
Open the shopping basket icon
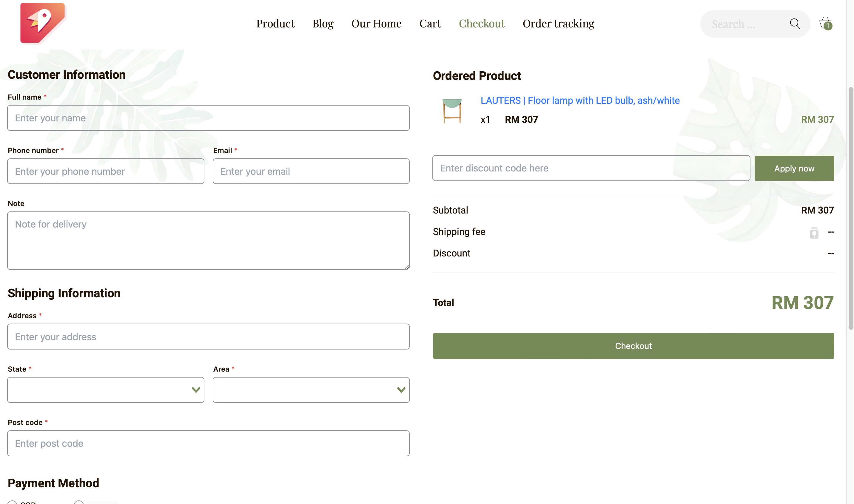coord(825,23)
